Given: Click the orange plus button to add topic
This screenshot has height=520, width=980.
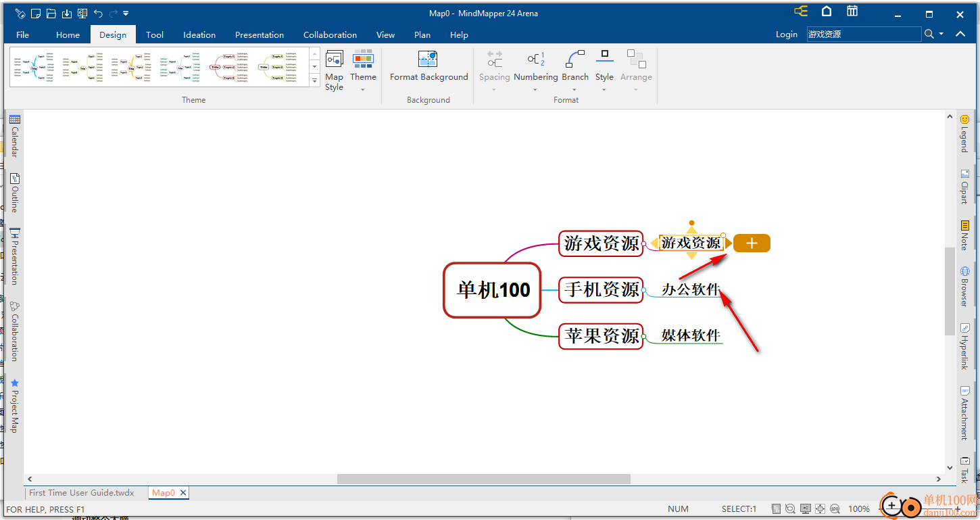Looking at the screenshot, I should click(752, 243).
